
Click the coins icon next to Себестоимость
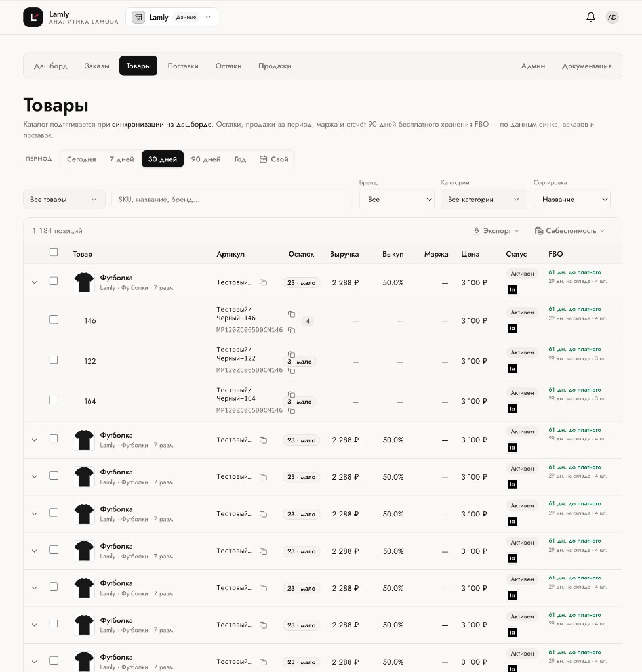click(539, 230)
